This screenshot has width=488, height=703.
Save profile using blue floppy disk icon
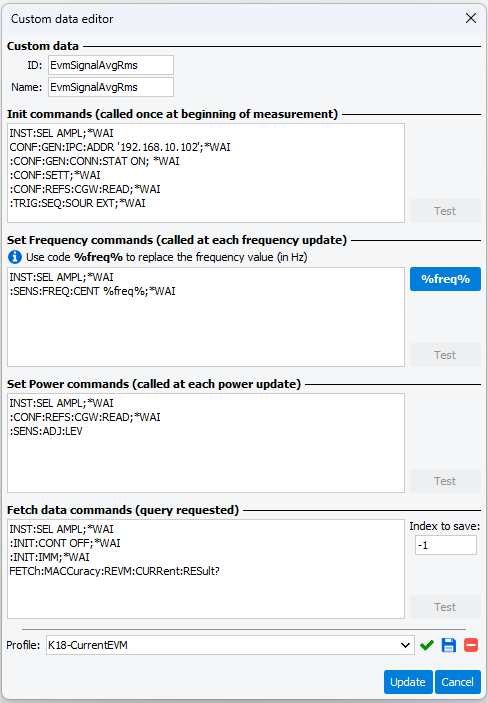(449, 645)
